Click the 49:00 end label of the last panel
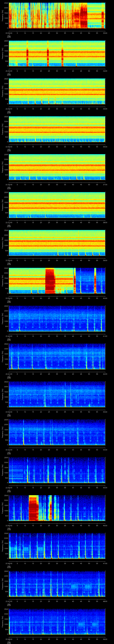114x644 pixels. point(105,639)
